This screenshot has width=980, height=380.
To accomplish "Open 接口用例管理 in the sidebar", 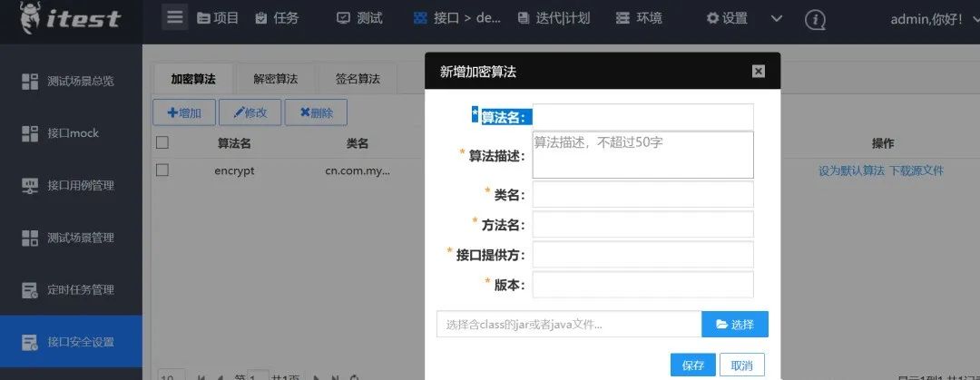I will (72, 186).
